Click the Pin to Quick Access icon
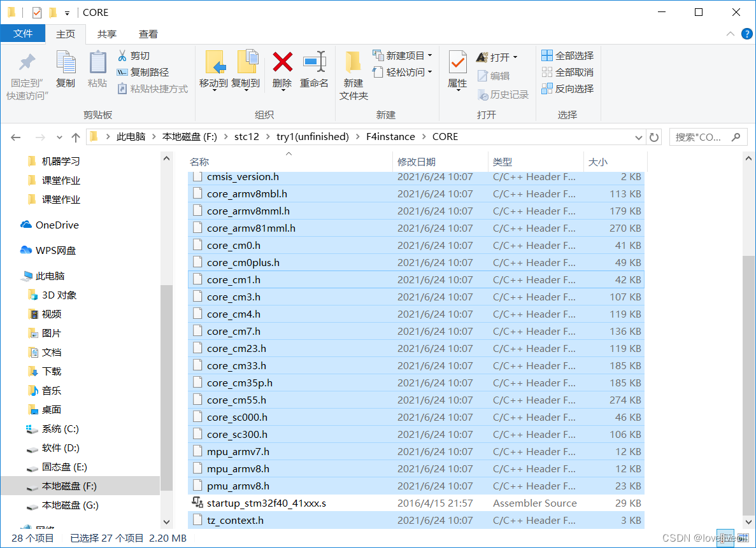Viewport: 756px width, 548px height. tap(27, 62)
